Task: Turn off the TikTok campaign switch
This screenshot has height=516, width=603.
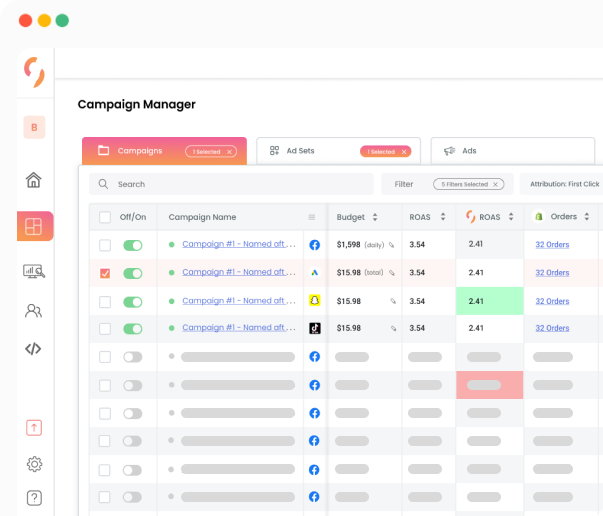Action: click(x=133, y=329)
